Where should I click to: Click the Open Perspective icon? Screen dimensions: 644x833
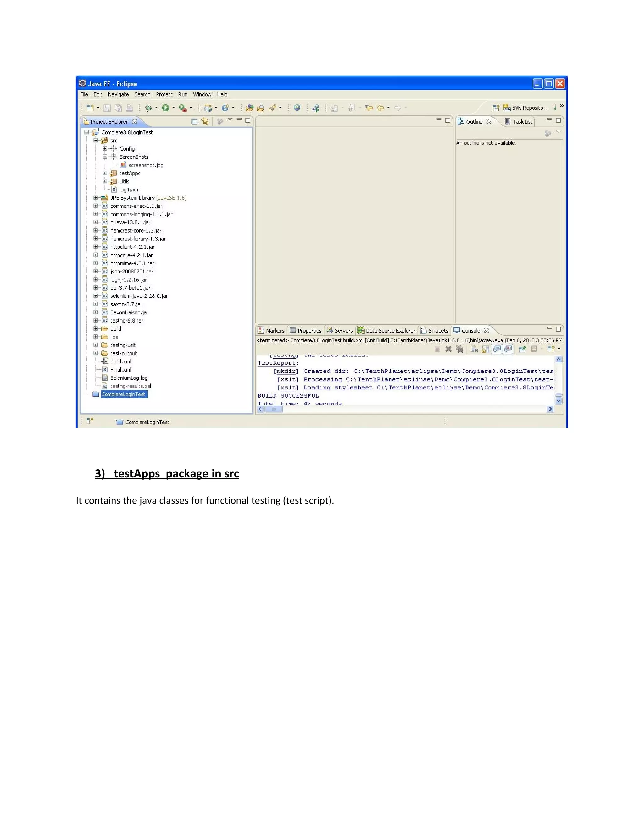496,108
